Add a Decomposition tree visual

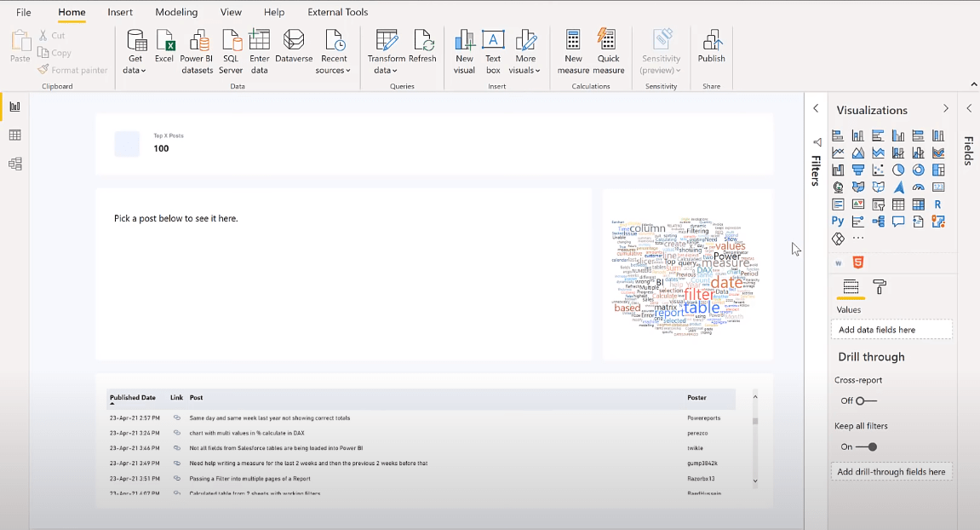(x=878, y=221)
